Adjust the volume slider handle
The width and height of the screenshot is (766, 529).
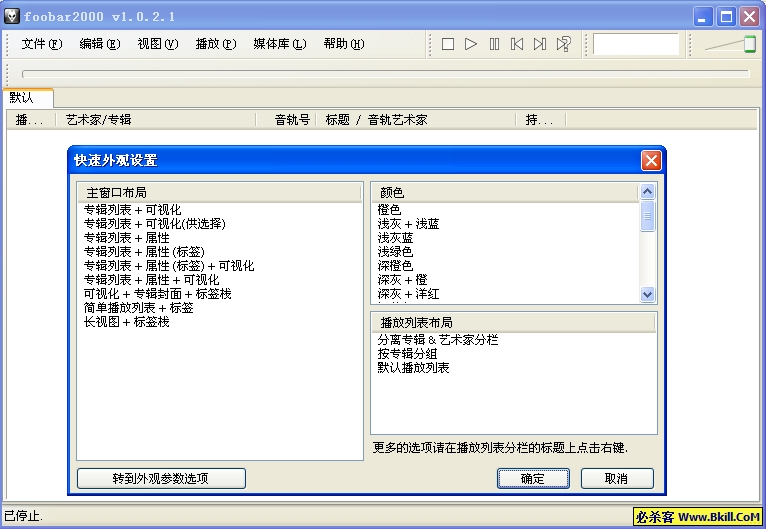[749, 44]
